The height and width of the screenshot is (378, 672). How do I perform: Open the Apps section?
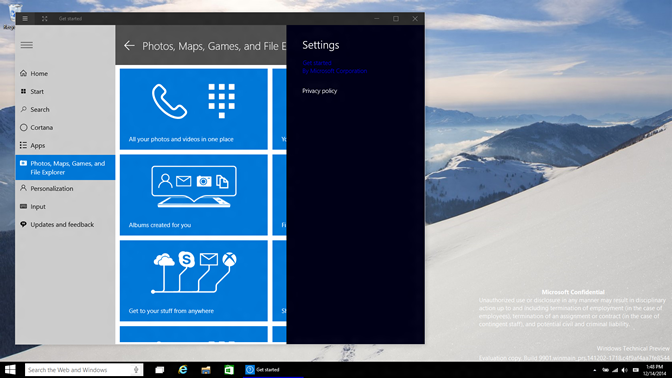click(x=65, y=145)
